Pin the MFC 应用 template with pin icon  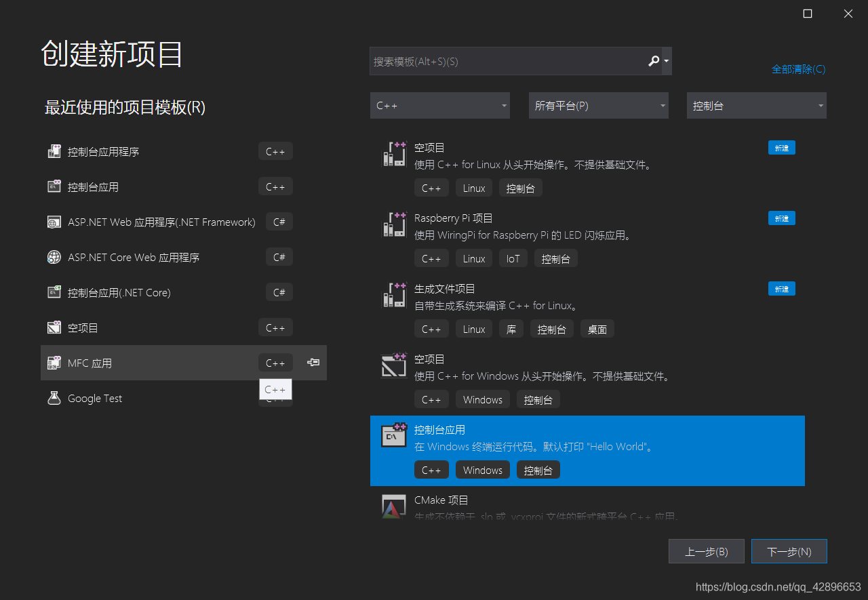tap(313, 363)
